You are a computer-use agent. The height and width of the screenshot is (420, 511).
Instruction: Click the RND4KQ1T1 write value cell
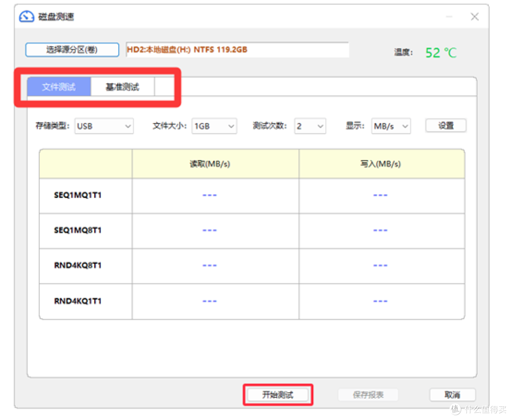pyautogui.click(x=382, y=301)
